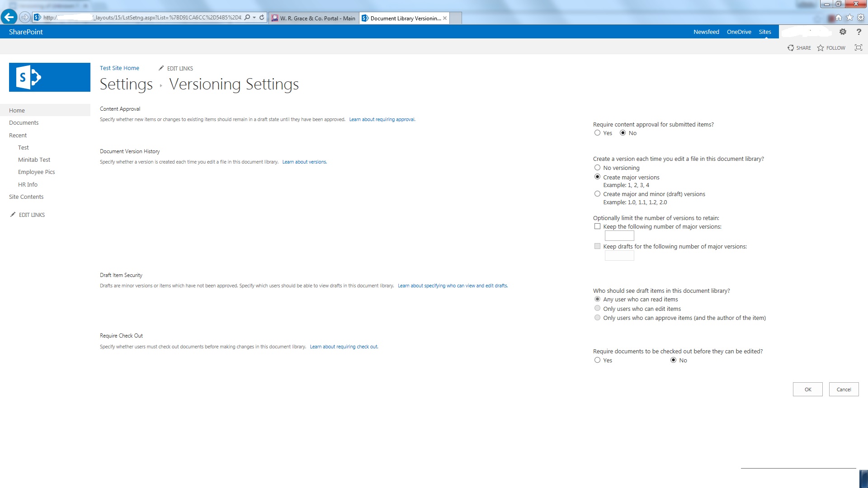Viewport: 868px width, 488px height.
Task: Select No versioning option
Action: [598, 168]
